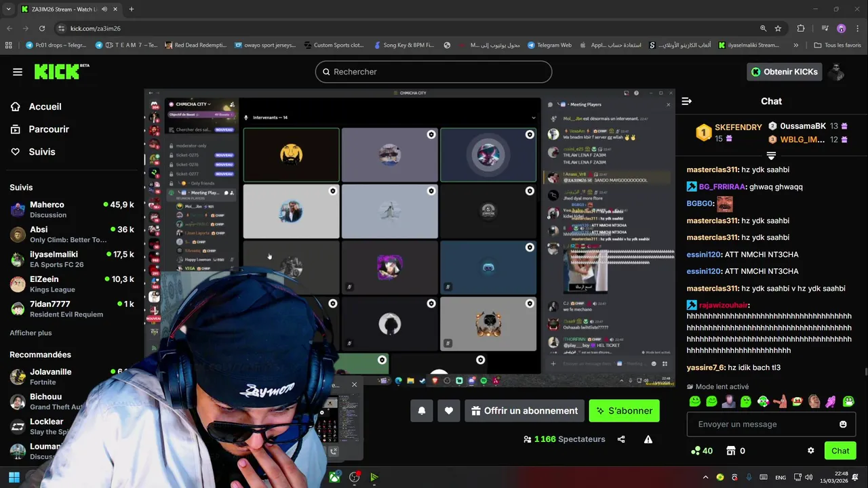Click yassire7_6 username in chat
This screenshot has height=488, width=868.
tap(705, 367)
